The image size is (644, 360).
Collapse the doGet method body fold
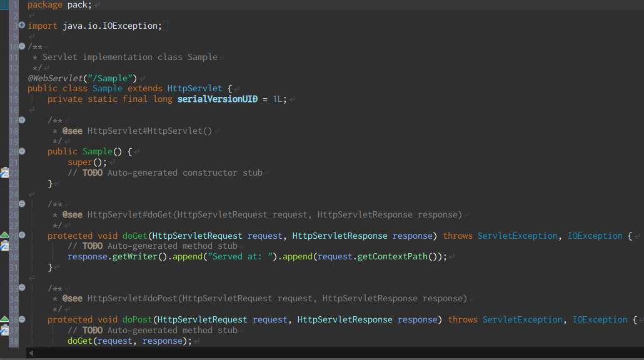tap(21, 236)
